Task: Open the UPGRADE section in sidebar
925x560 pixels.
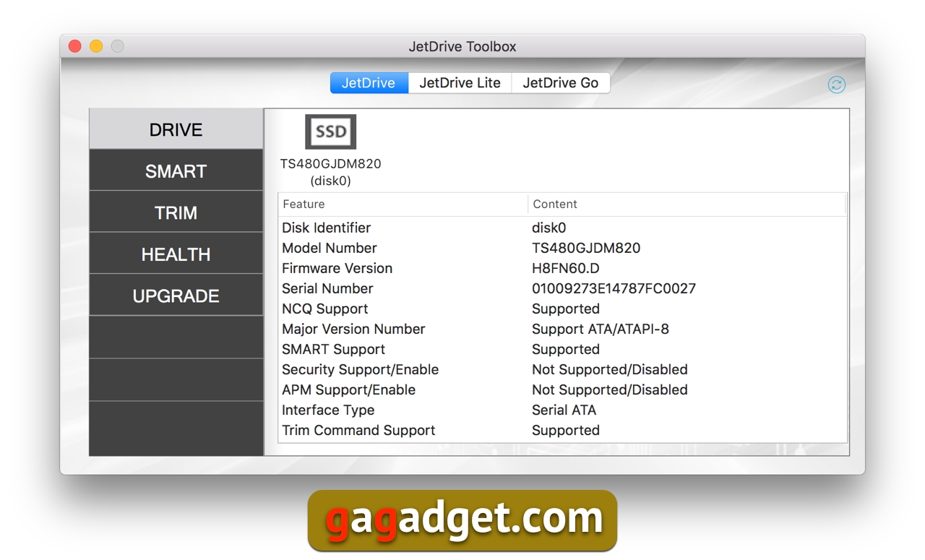Action: coord(176,296)
